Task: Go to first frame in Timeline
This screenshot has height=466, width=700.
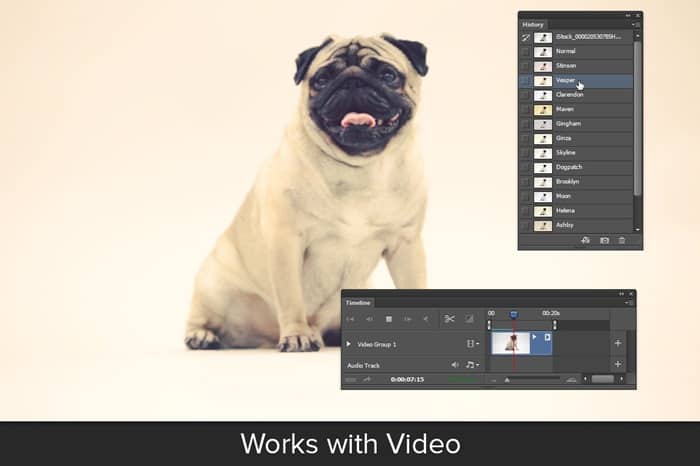Action: [x=350, y=319]
